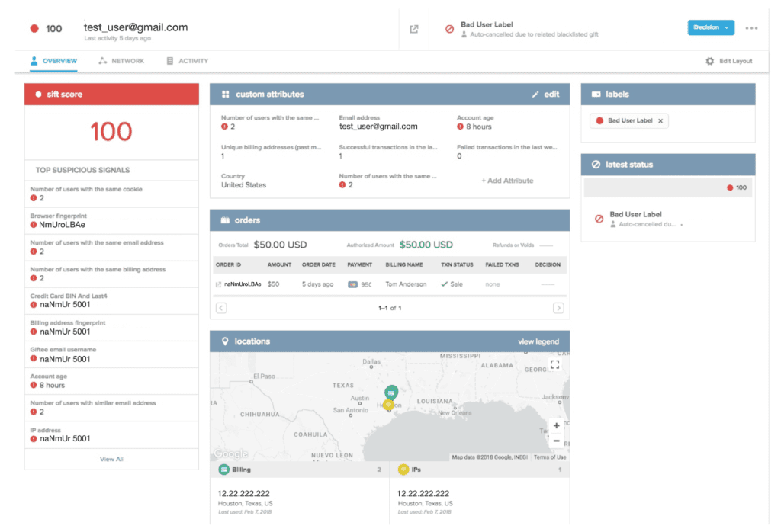Click test_user@gmail.com header title

136,27
